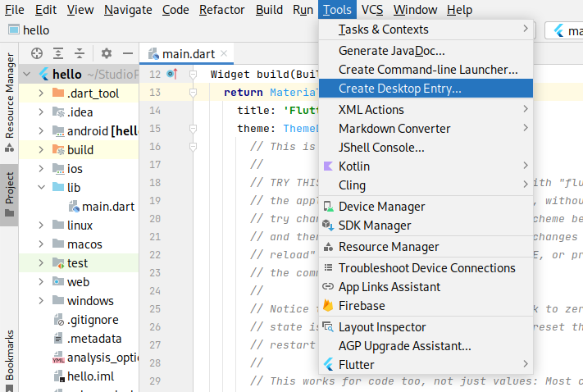Select Generate JavaDoc... from Tools menu
Viewport: 583px width, 392px height.
click(x=426, y=51)
